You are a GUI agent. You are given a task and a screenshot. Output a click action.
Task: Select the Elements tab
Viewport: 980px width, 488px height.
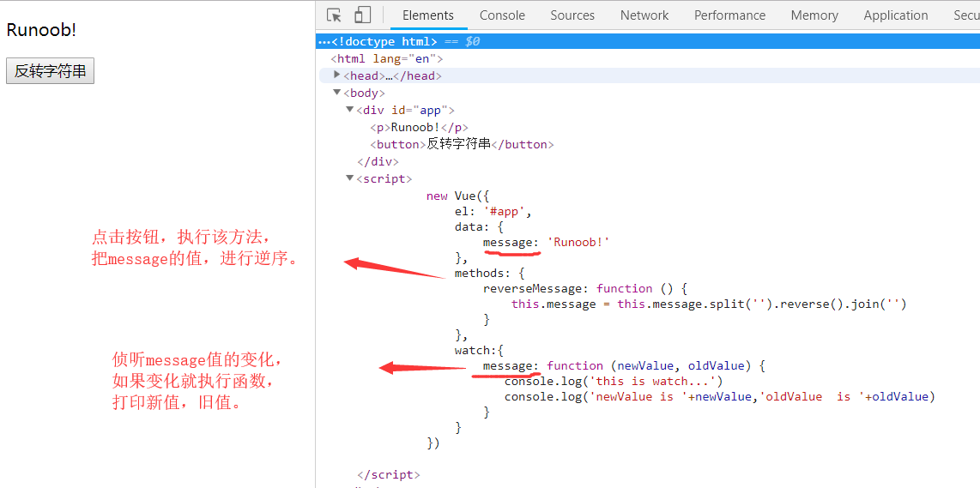[428, 15]
